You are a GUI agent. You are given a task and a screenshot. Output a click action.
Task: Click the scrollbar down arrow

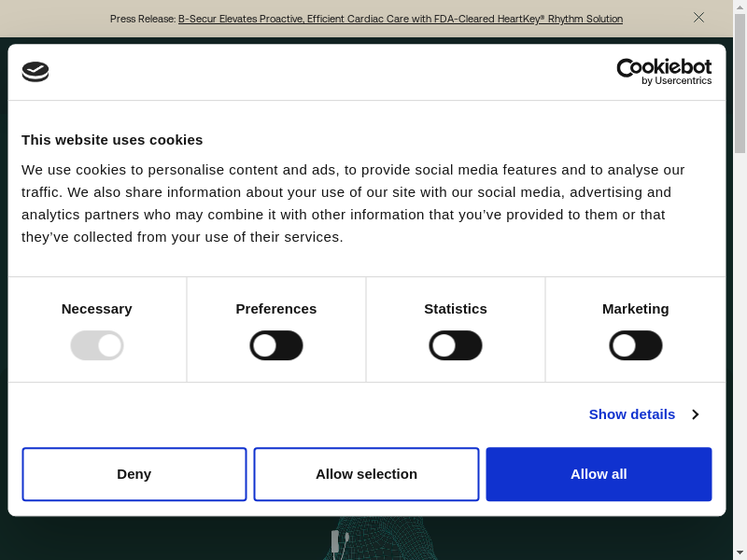coord(740,553)
